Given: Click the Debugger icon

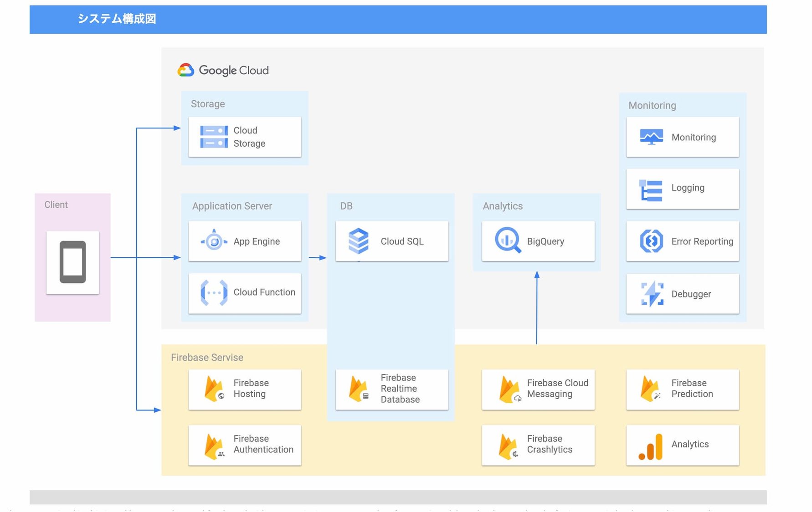Looking at the screenshot, I should point(652,294).
